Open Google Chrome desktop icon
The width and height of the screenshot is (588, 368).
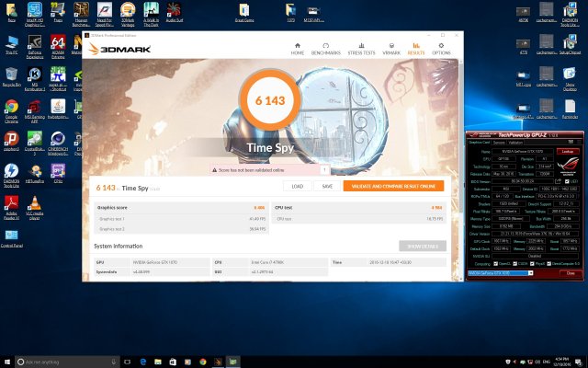pyautogui.click(x=12, y=110)
